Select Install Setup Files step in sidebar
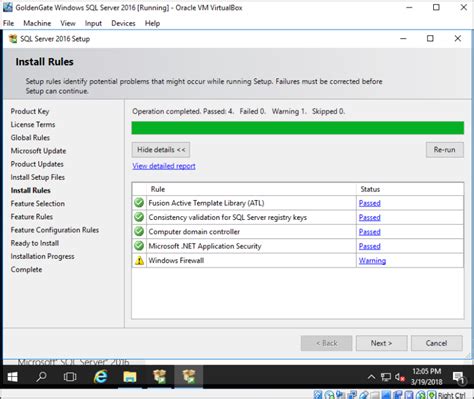Screen dimensions: 474x399 point(38,177)
